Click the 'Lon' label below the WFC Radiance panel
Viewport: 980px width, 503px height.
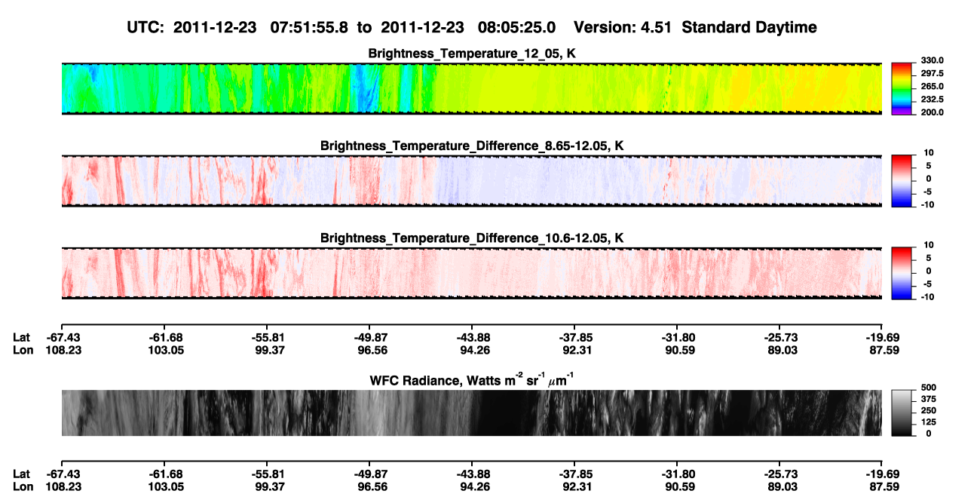click(23, 487)
